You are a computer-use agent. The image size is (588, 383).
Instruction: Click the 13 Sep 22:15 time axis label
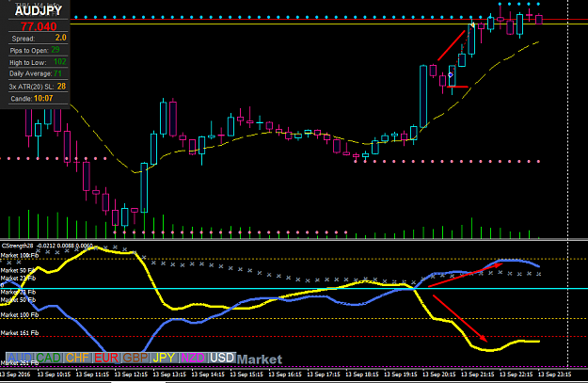[x=516, y=375]
